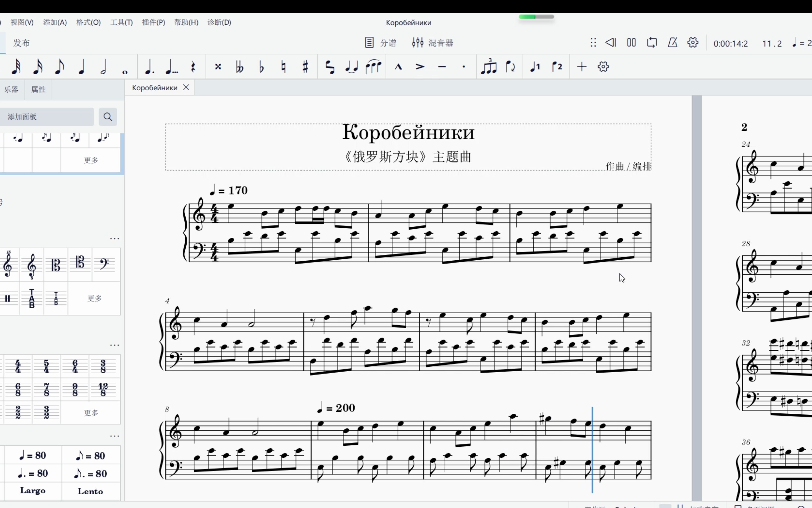Open the 混音器 mixer panel

[x=433, y=43]
